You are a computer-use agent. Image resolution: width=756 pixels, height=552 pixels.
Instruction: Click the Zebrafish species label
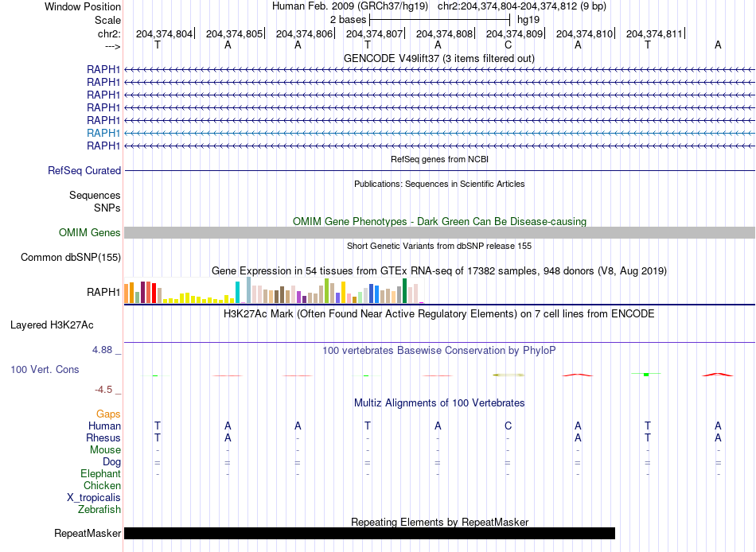point(99,510)
